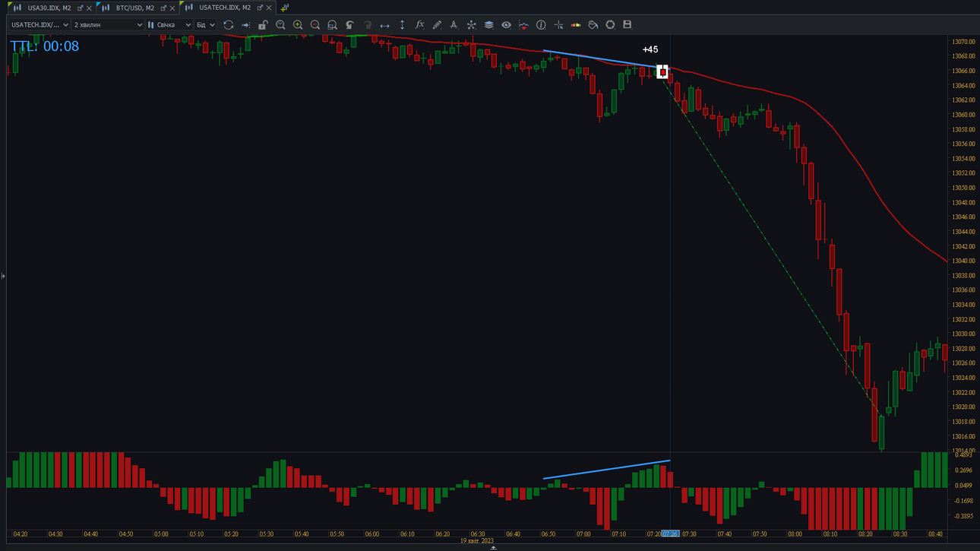The height and width of the screenshot is (551, 980).
Task: Click the 13070.00 price axis label
Action: click(x=963, y=42)
